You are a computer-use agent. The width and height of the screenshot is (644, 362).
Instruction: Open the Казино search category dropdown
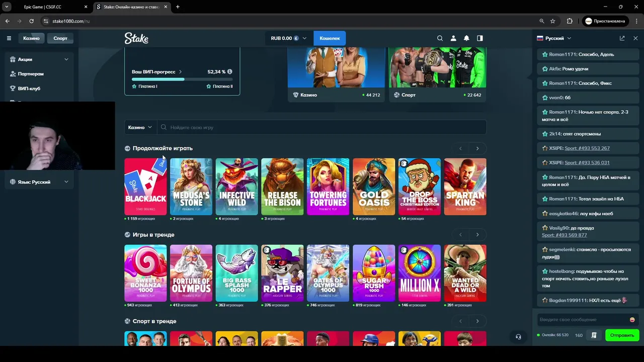point(140,128)
